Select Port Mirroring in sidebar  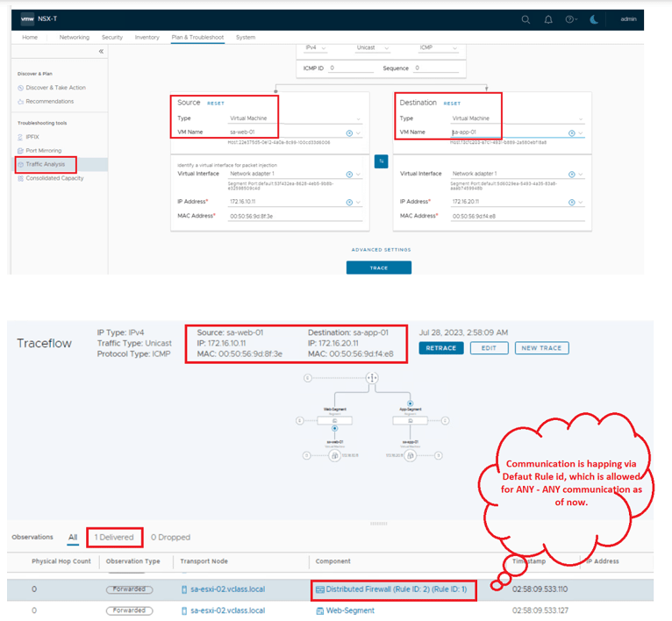tap(44, 151)
